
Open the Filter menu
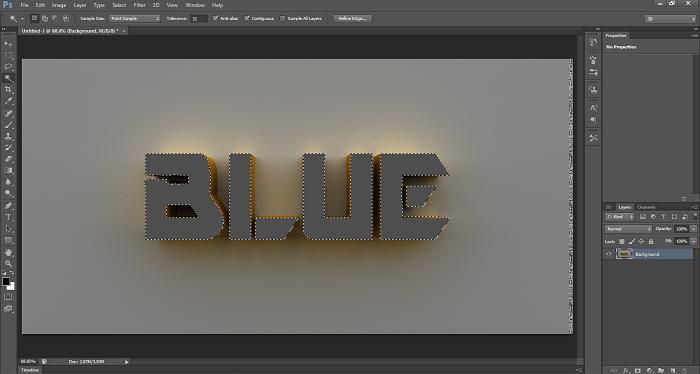click(140, 5)
